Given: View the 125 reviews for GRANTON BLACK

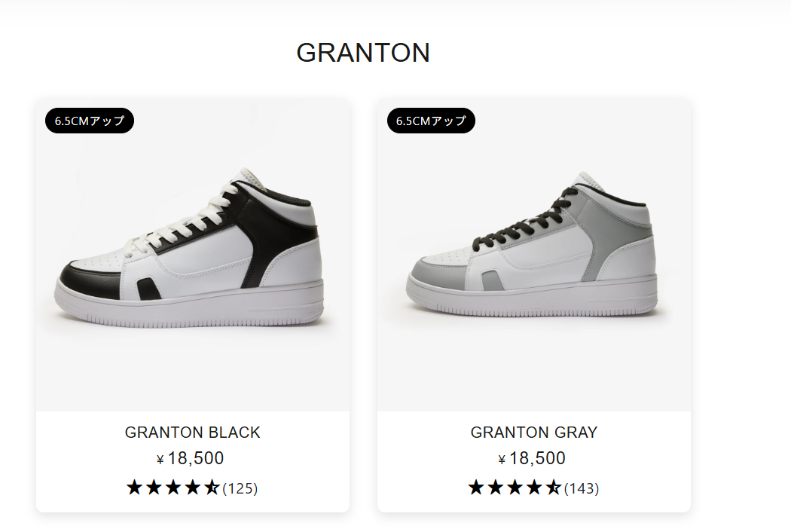Looking at the screenshot, I should point(240,488).
